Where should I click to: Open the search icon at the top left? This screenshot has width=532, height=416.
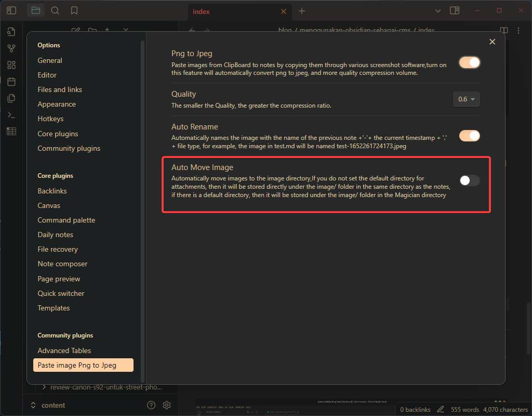55,10
